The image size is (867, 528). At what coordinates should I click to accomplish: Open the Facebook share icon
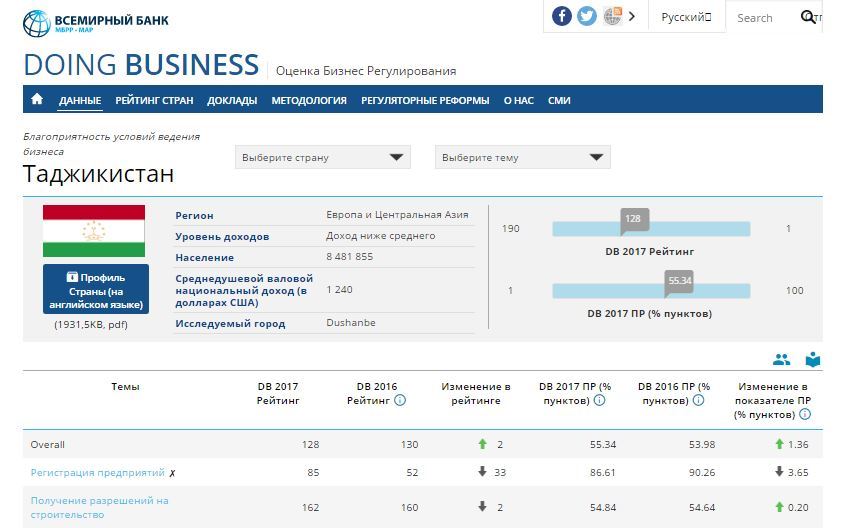(562, 16)
